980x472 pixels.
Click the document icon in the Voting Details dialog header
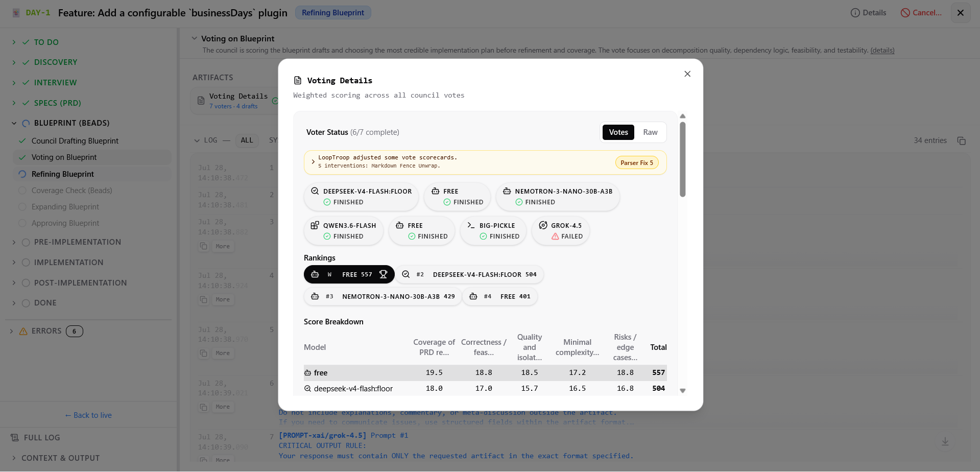click(298, 80)
